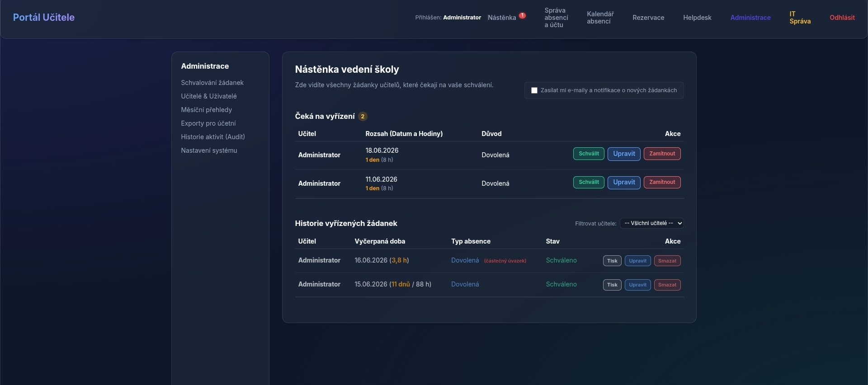The image size is (868, 385).
Task: Print the 16.06.2026 approved request
Action: pos(612,261)
